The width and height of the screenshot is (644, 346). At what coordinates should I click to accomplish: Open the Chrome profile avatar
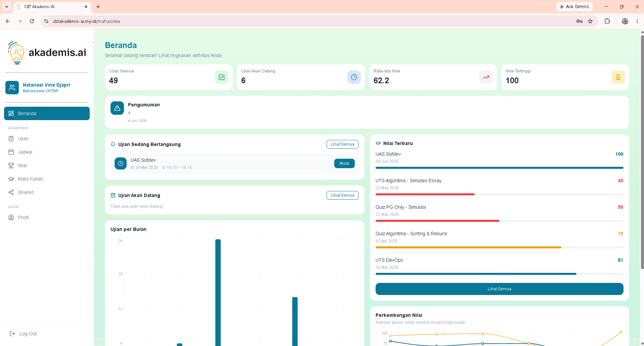pyautogui.click(x=625, y=21)
